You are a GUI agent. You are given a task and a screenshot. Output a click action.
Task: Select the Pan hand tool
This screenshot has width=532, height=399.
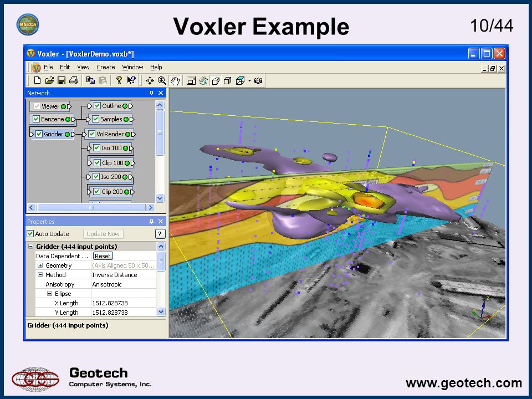pyautogui.click(x=175, y=81)
